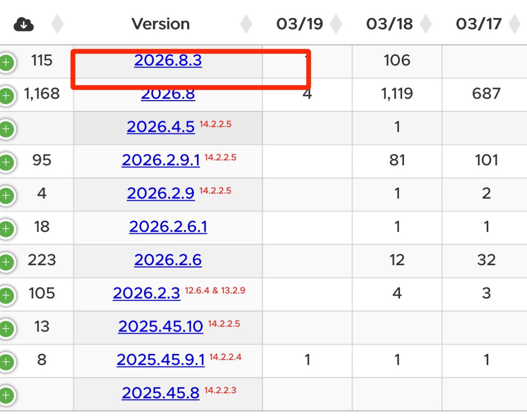
Task: Click the 03/18 value 106
Action: pyautogui.click(x=397, y=61)
